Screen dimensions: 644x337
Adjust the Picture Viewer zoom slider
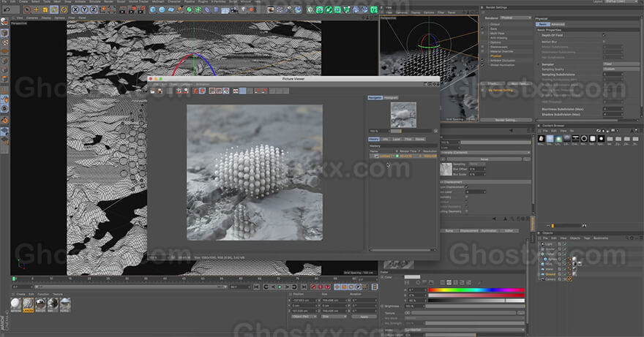(411, 131)
